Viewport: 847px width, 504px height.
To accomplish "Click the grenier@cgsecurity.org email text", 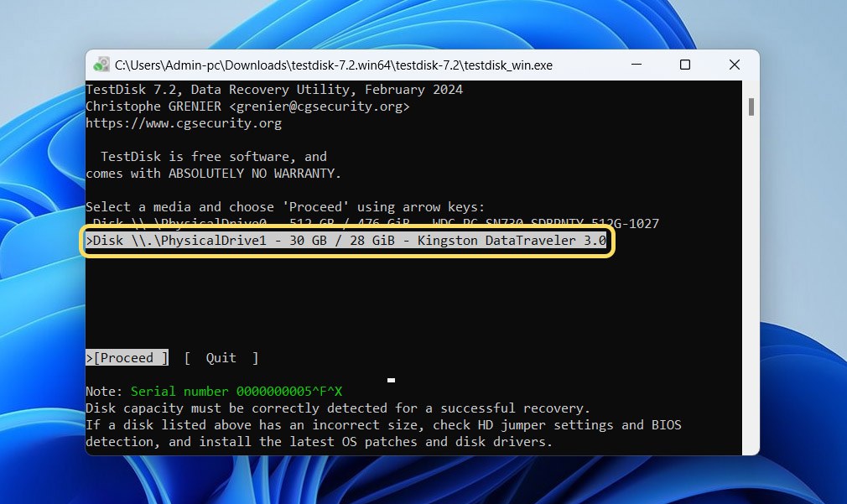I will point(320,107).
